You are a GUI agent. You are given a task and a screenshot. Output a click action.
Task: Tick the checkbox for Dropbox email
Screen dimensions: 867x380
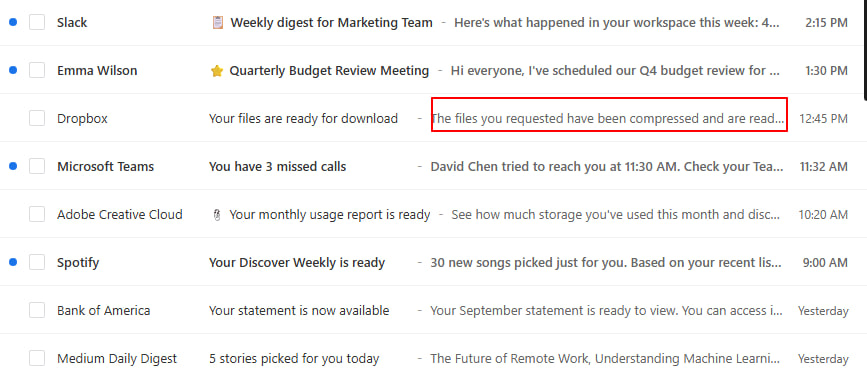pyautogui.click(x=37, y=118)
